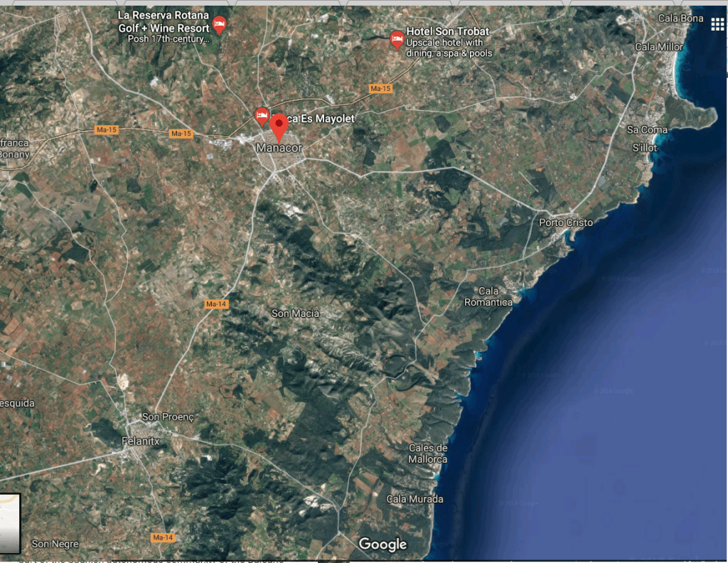The image size is (728, 563).
Task: Click the Finca Es Mayolet hotel pin
Action: [262, 115]
